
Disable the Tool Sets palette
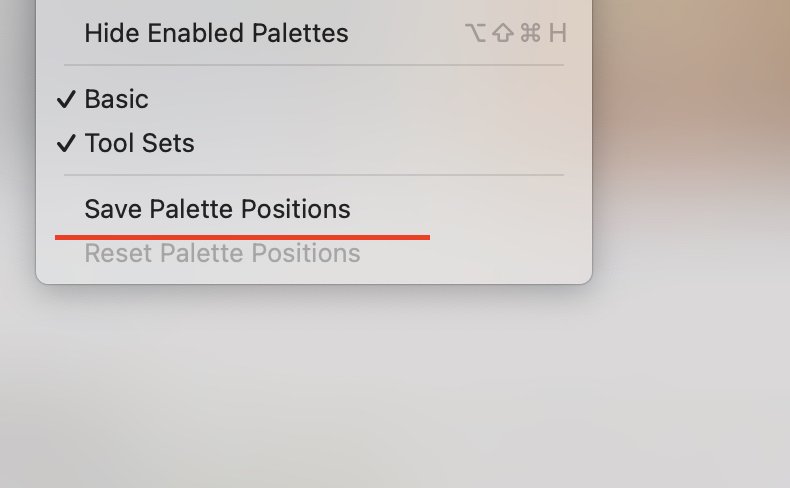coord(139,144)
